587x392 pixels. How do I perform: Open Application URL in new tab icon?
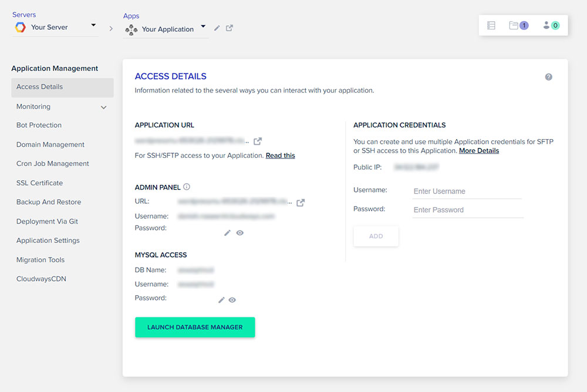[258, 141]
